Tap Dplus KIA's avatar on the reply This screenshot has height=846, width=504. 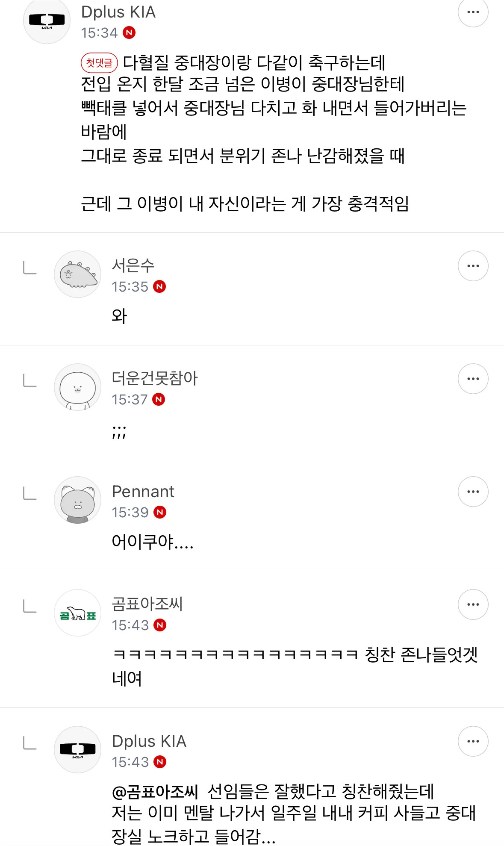click(77, 749)
